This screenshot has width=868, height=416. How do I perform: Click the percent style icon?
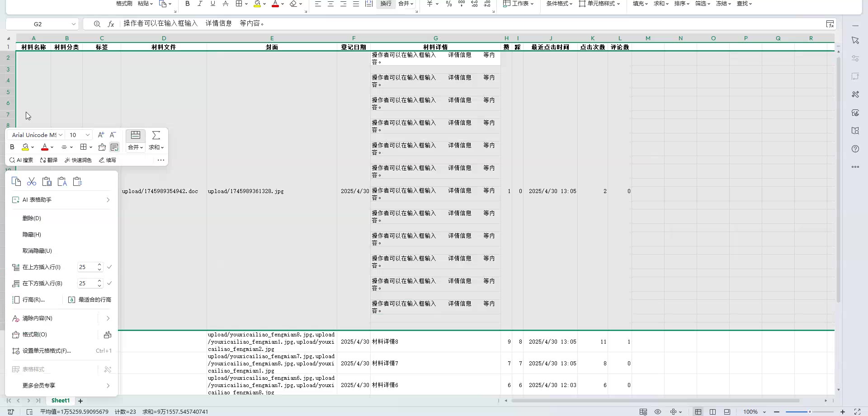click(x=449, y=4)
